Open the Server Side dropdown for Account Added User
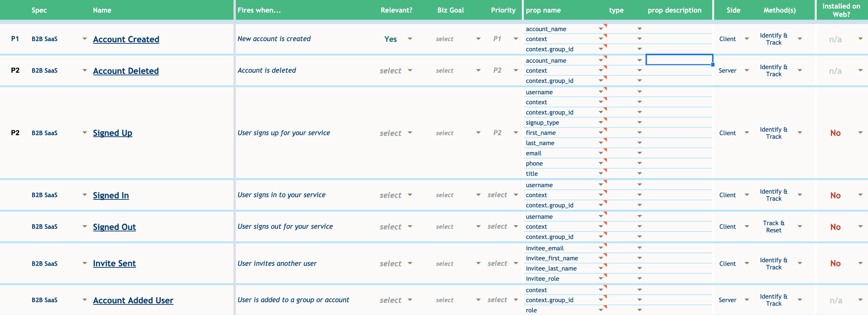 click(747, 300)
